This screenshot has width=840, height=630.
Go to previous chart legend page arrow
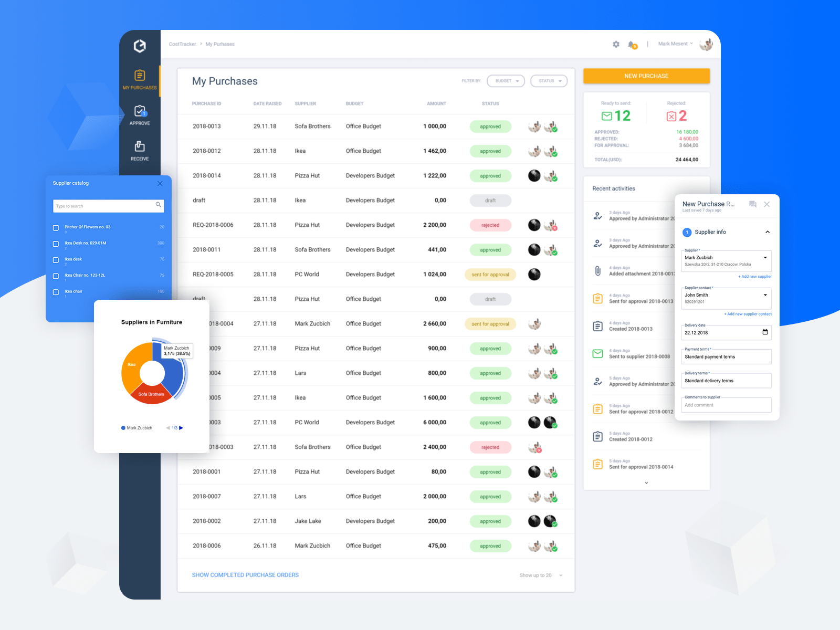(168, 428)
